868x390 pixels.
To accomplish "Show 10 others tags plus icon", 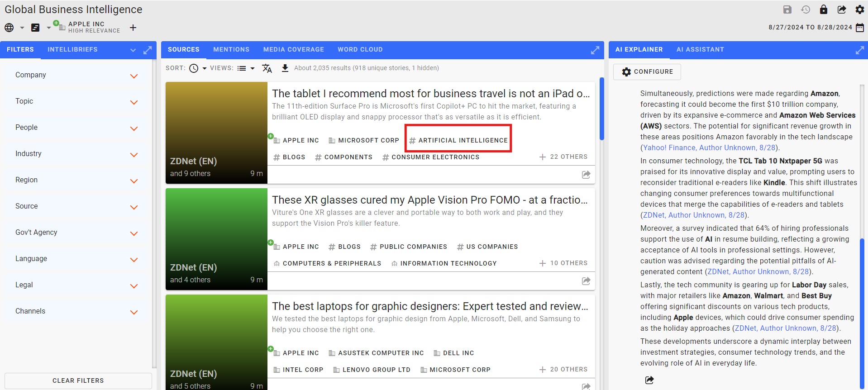I will pos(543,263).
